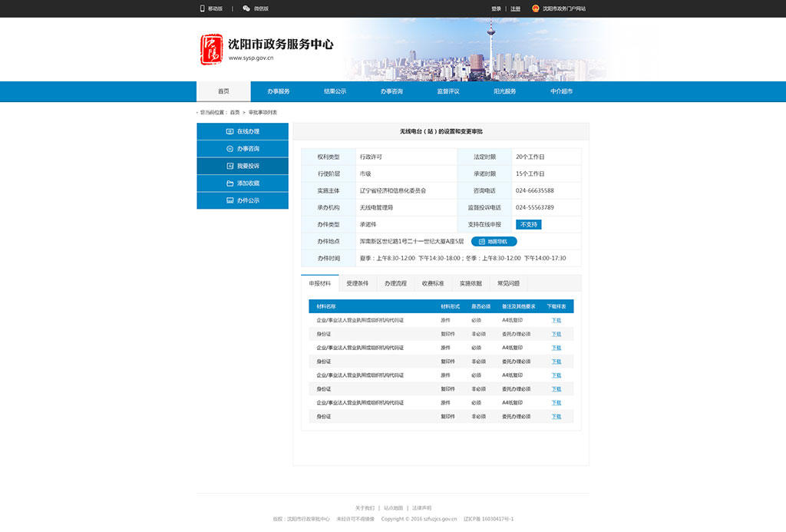Open the 收费标准 tab

click(433, 283)
